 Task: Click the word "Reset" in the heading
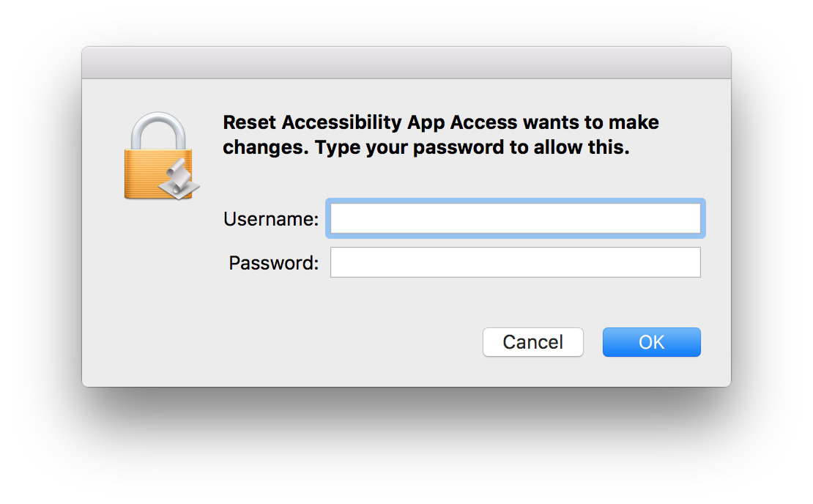pos(250,123)
